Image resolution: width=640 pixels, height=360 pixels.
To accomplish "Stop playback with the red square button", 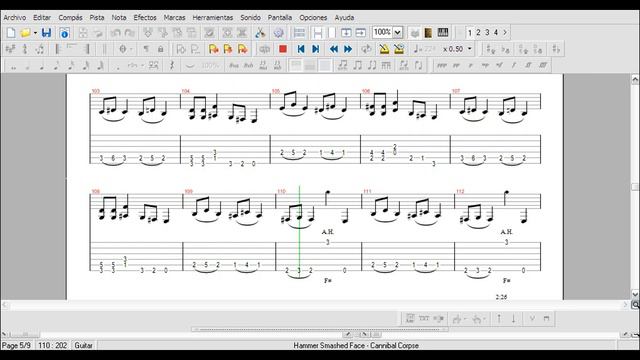I will pyautogui.click(x=282, y=49).
